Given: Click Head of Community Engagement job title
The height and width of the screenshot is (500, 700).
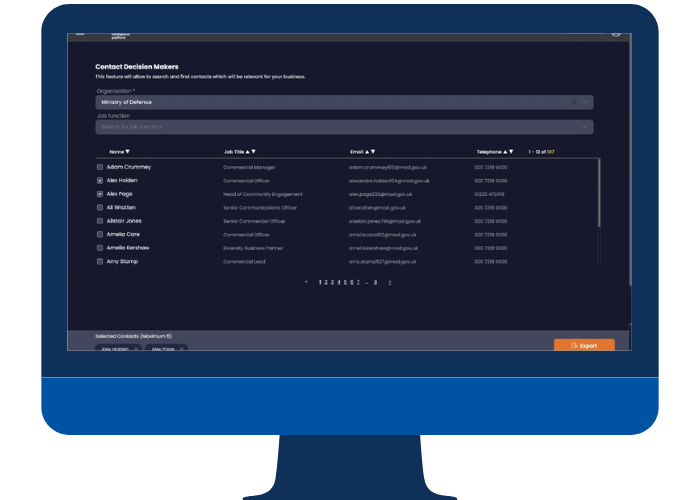Looking at the screenshot, I should click(x=263, y=194).
